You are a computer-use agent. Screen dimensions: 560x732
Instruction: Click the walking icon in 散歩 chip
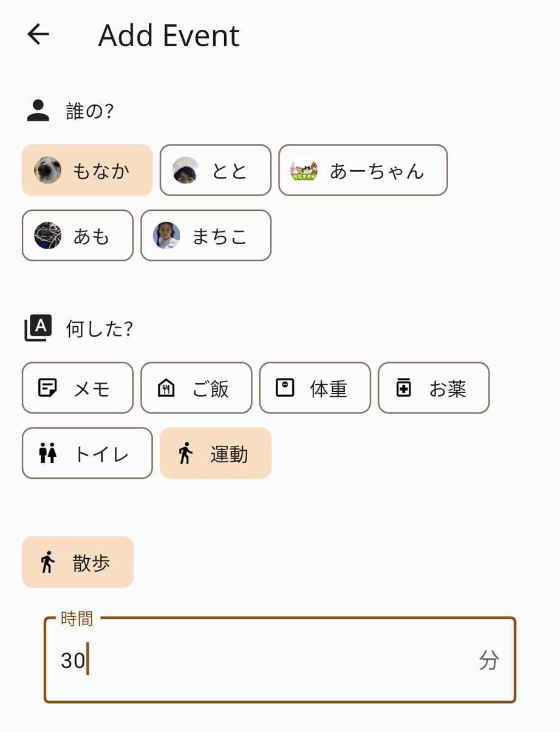click(x=47, y=562)
